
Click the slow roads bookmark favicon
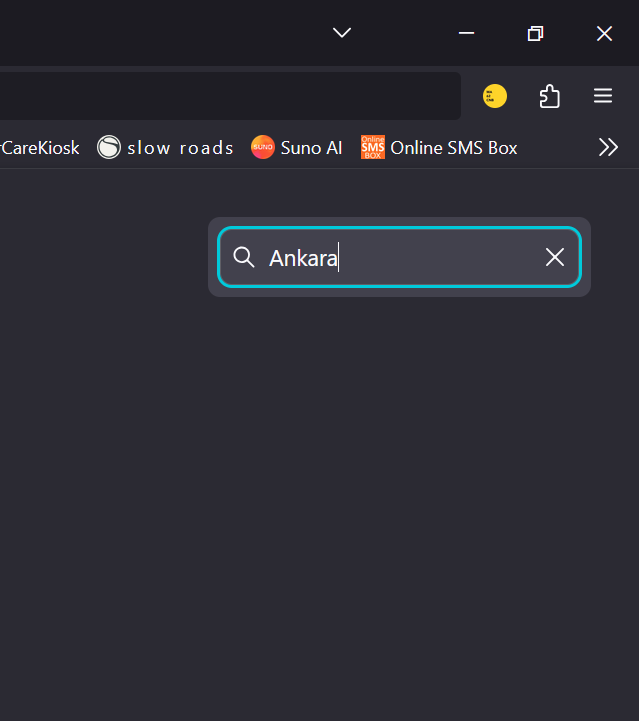click(108, 148)
